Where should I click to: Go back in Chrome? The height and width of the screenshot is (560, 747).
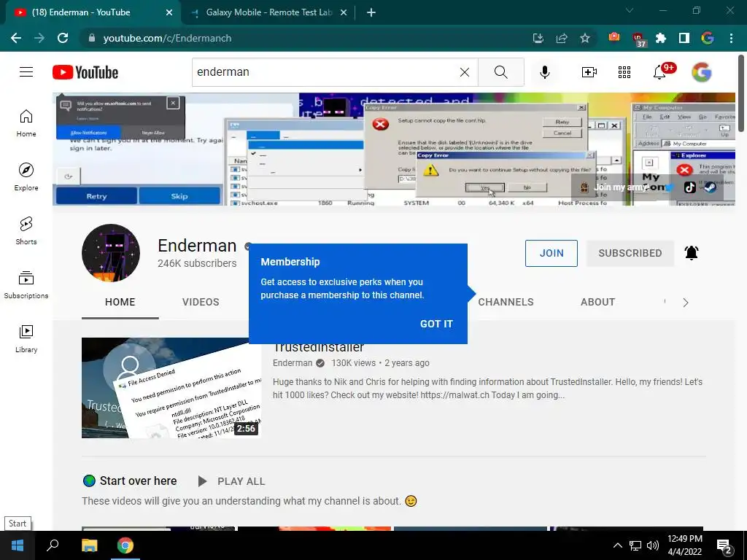(16, 38)
